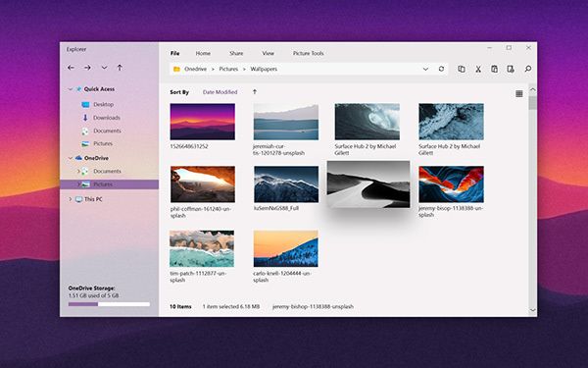This screenshot has width=588, height=368.
Task: Go up one folder with the up arrow
Action: pos(120,68)
